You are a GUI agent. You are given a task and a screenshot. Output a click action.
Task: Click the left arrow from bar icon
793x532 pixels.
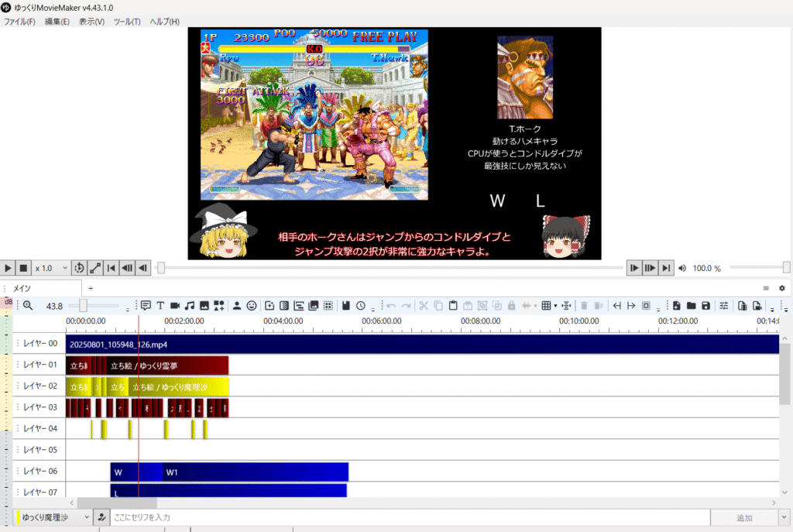click(616, 305)
